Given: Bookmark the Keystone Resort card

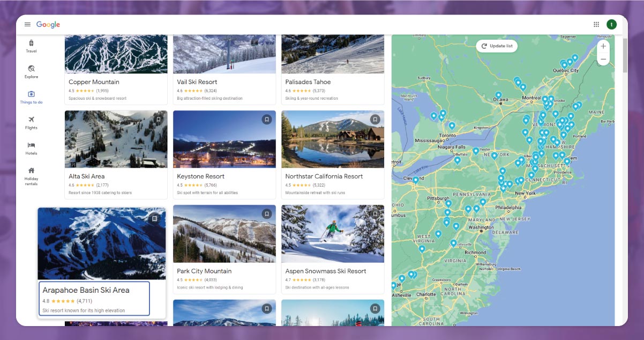Looking at the screenshot, I should point(267,119).
